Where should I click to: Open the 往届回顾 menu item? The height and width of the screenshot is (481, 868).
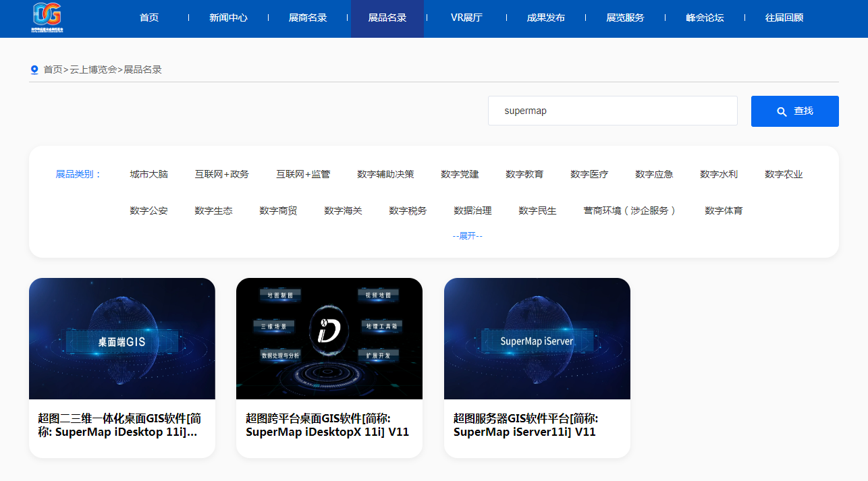[784, 18]
